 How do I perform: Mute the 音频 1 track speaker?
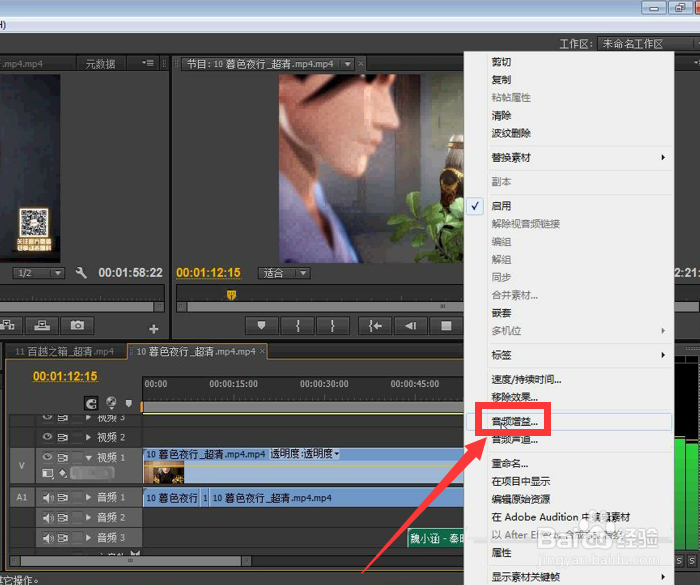48,497
